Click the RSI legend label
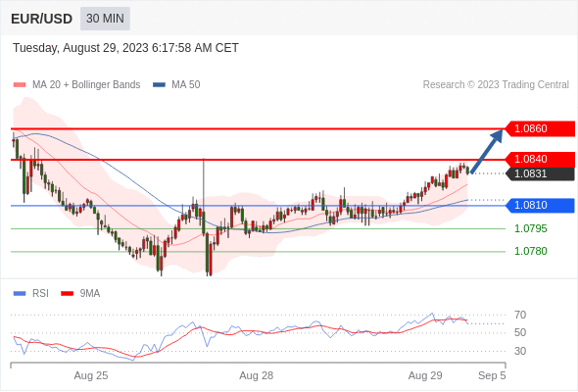578x392 pixels. pyautogui.click(x=40, y=294)
